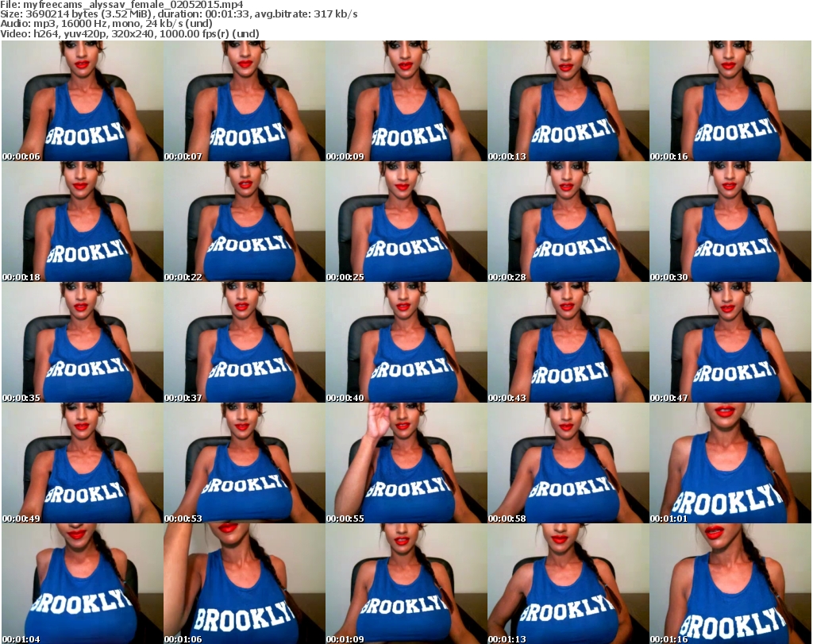Open the thumbnail stamped 00:00:58
This screenshot has width=813, height=644.
[568, 463]
